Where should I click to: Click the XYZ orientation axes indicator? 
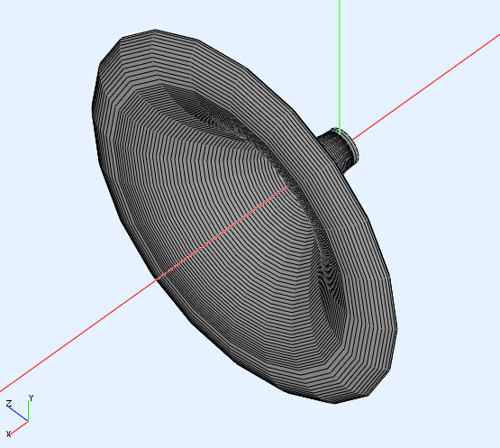point(20,416)
